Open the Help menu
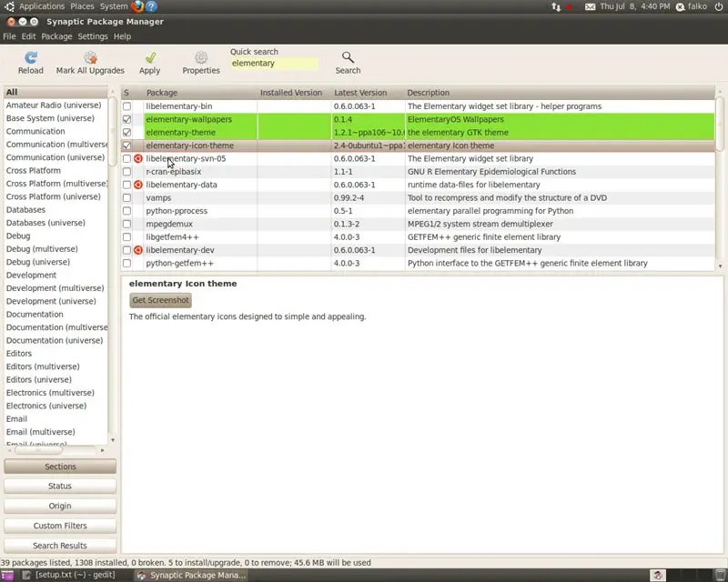The image size is (728, 582). (122, 36)
